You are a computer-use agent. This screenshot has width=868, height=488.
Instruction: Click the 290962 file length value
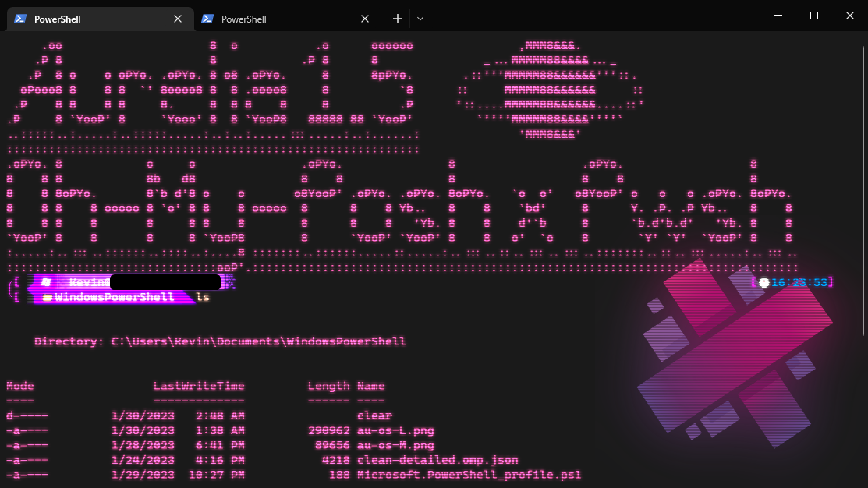click(x=329, y=430)
